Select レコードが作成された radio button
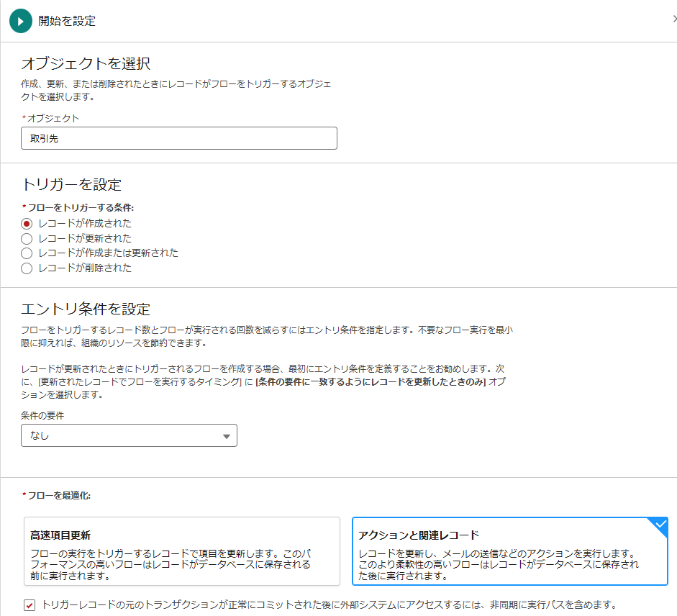677x616 pixels. click(x=27, y=224)
